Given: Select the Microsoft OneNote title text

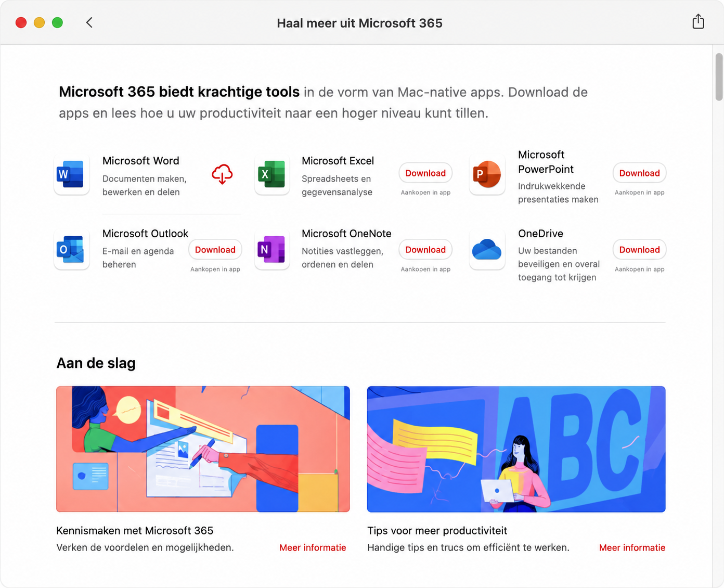Looking at the screenshot, I should 346,234.
